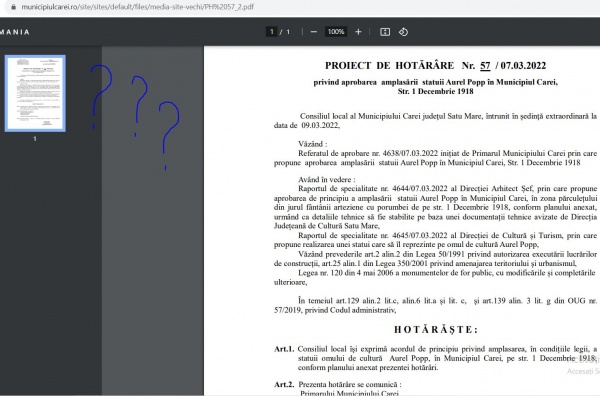Open the page 1 thumbnail
The width and height of the screenshot is (600, 396).
tap(35, 93)
